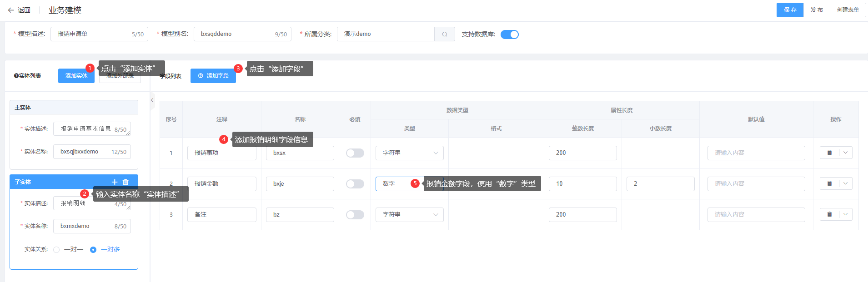The image size is (868, 282).
Task: Click the 保存 button
Action: pyautogui.click(x=790, y=10)
